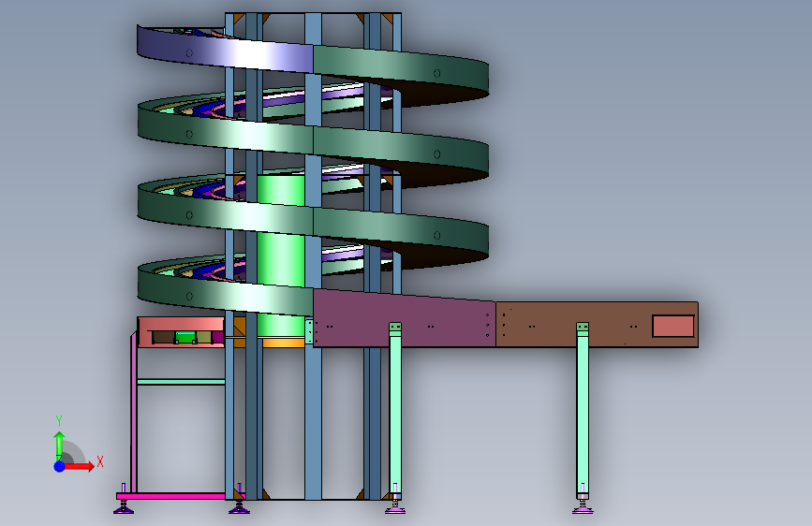Select the violet vertical post of left frame
This screenshot has height=526, width=812.
pyautogui.click(x=134, y=415)
